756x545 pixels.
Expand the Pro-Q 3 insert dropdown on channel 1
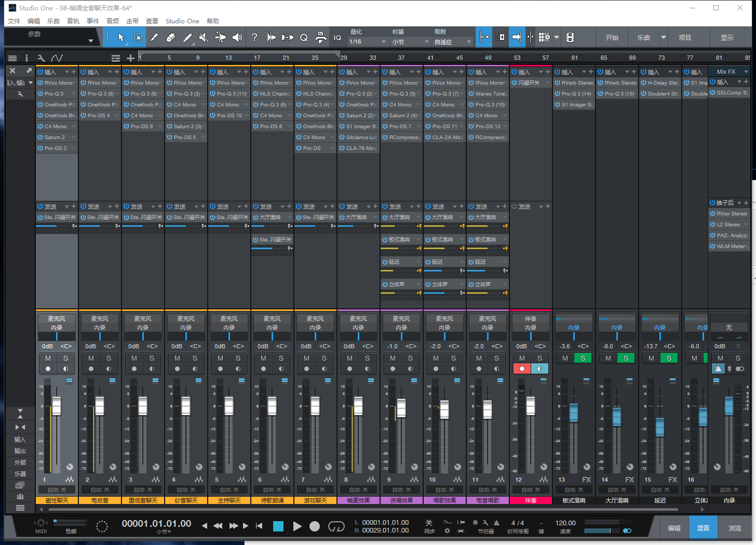click(74, 93)
